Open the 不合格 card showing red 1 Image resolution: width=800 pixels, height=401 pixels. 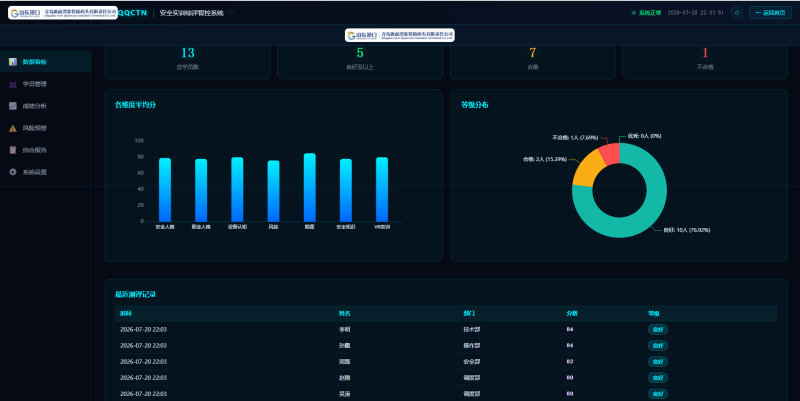click(x=705, y=62)
